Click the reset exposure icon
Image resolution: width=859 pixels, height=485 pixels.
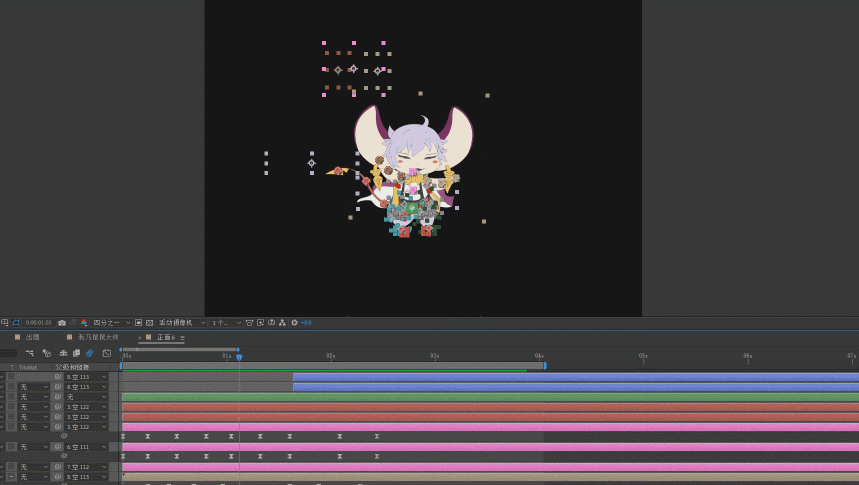(294, 323)
